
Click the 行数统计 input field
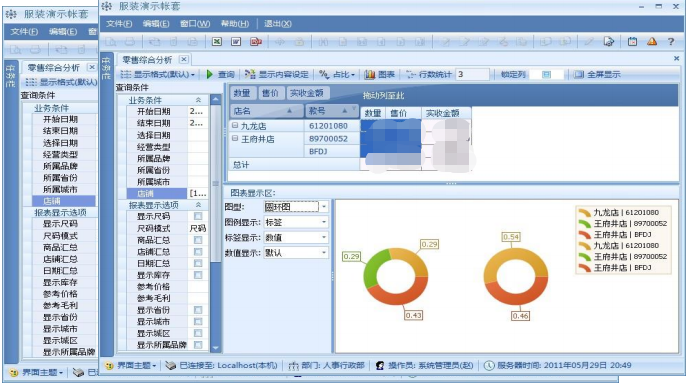472,74
